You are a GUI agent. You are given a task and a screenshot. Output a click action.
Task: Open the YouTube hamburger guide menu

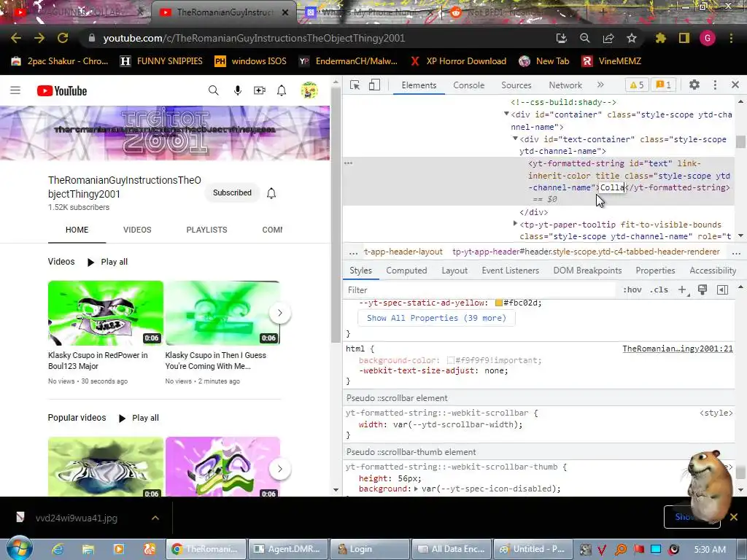tap(15, 90)
